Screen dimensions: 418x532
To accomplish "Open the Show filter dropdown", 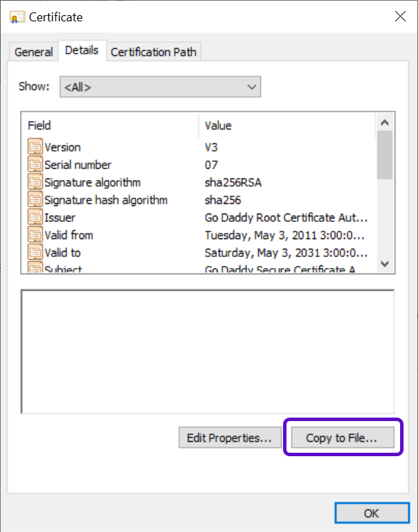I will 160,87.
